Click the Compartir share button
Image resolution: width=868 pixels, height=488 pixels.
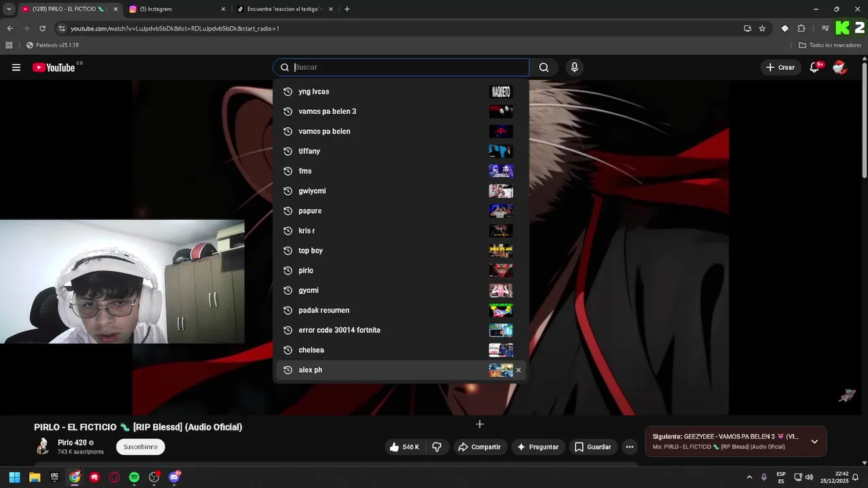click(479, 447)
